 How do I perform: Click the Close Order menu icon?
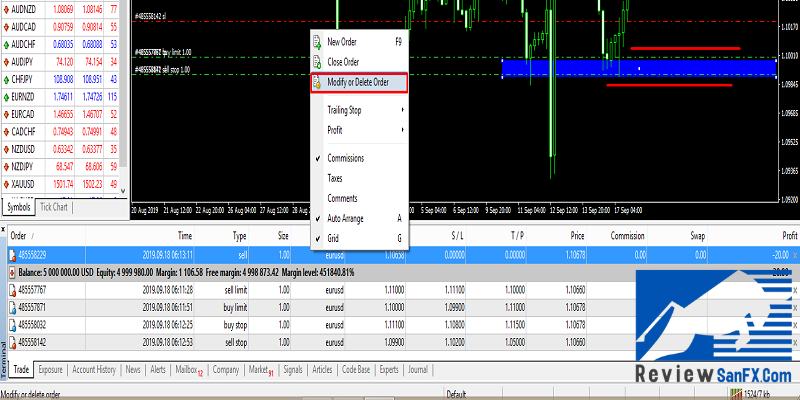[x=317, y=62]
